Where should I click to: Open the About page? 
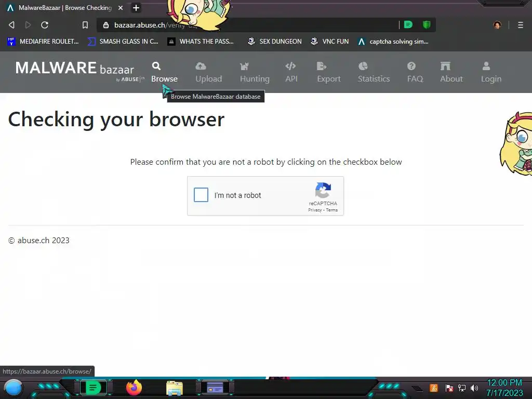(x=451, y=72)
